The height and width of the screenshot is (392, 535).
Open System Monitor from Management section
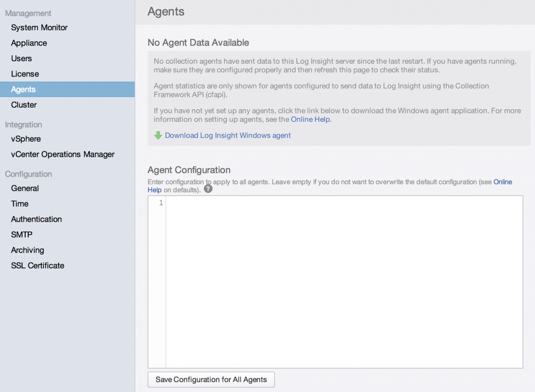[39, 27]
